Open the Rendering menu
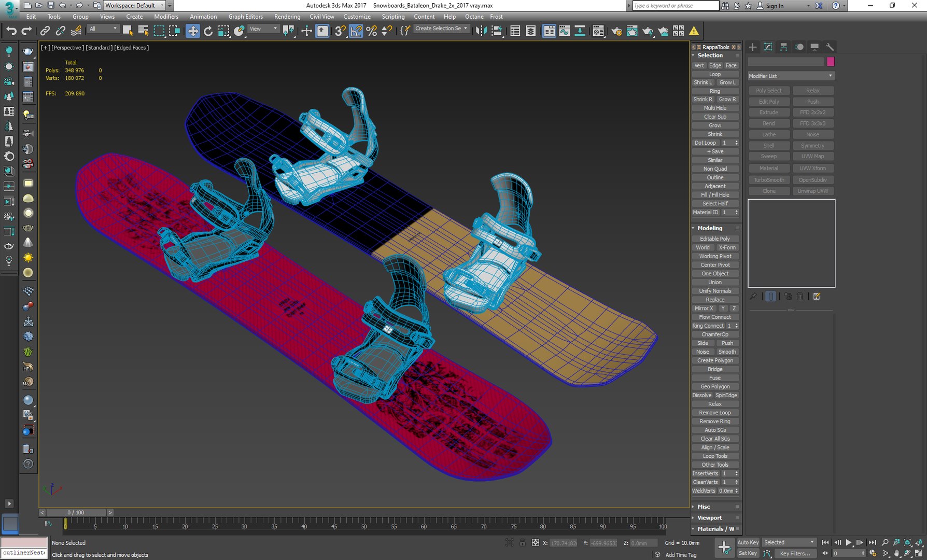The image size is (927, 560). [x=287, y=17]
